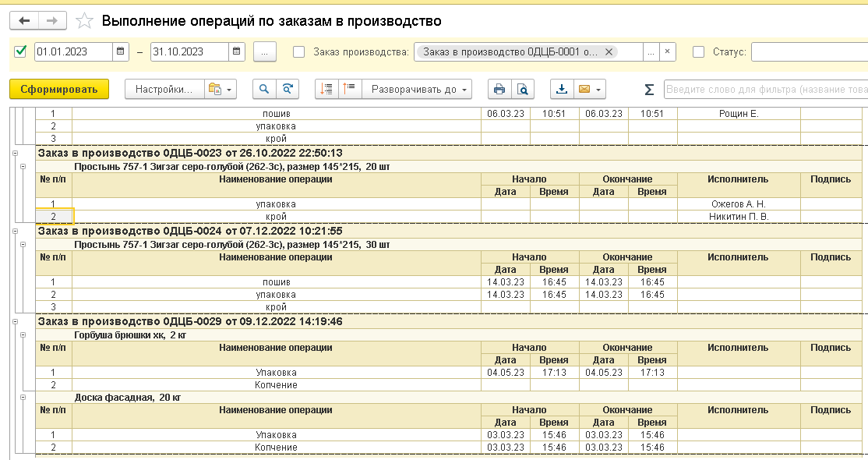The width and height of the screenshot is (868, 460).
Task: Open the end date calendar picker
Action: pos(237,52)
